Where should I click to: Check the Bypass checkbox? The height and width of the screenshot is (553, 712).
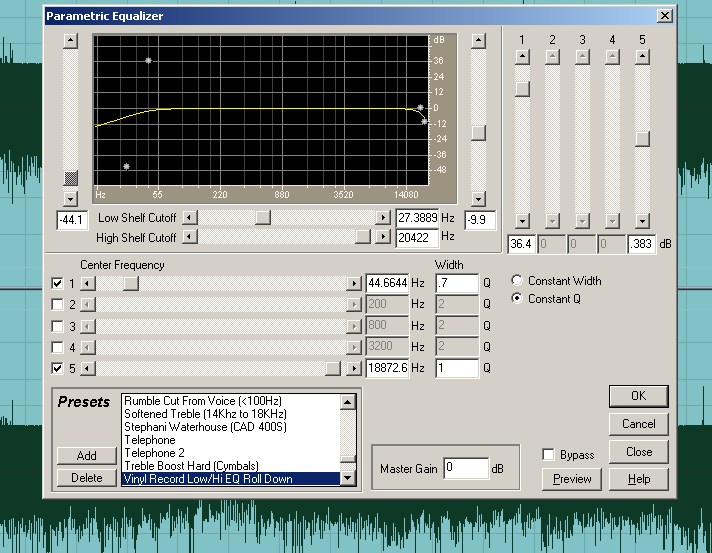(548, 454)
